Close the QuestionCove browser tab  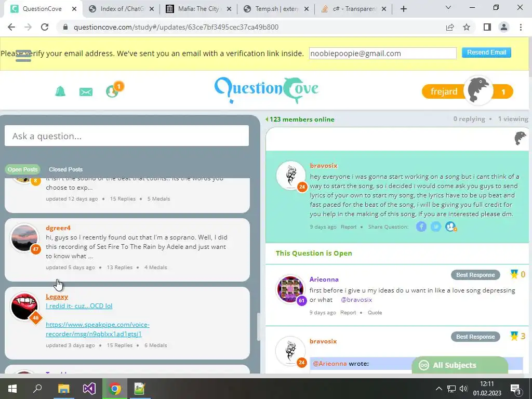(x=74, y=9)
